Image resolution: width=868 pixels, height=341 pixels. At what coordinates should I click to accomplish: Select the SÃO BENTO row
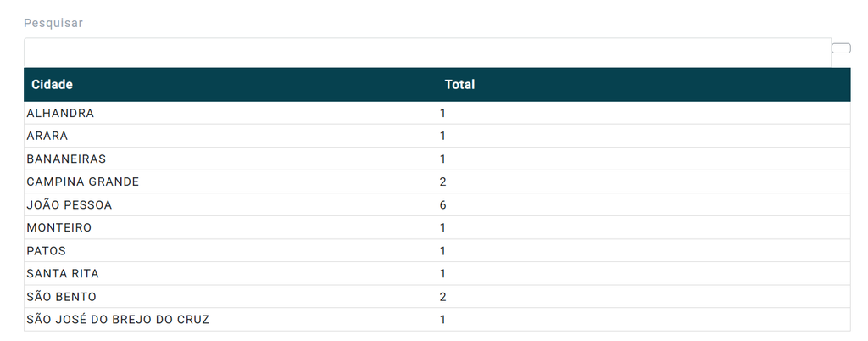(437, 297)
